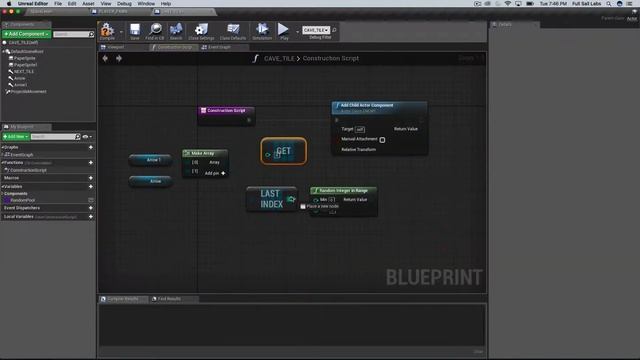Image resolution: width=640 pixels, height=360 pixels.
Task: Click the Play button in toolbar
Action: 284,31
